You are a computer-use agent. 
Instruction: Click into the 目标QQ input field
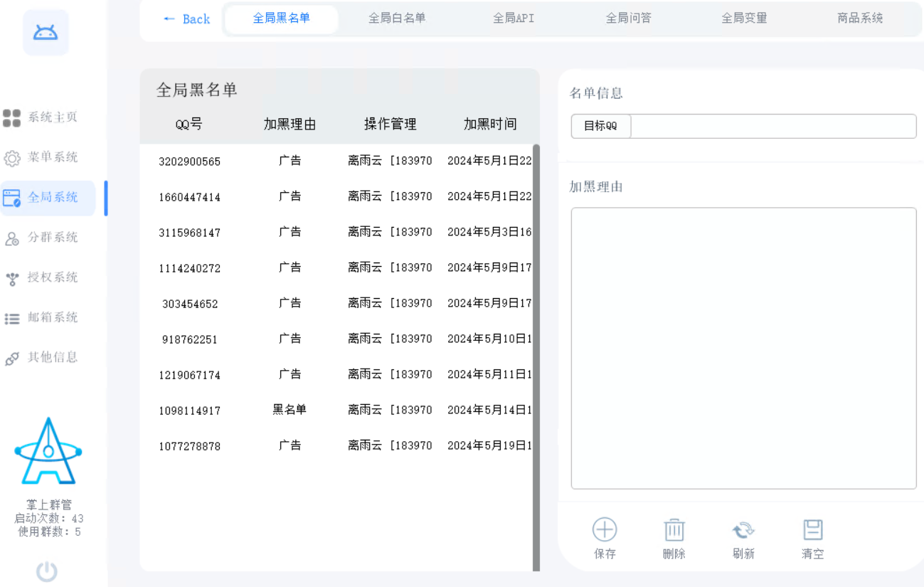tap(773, 126)
